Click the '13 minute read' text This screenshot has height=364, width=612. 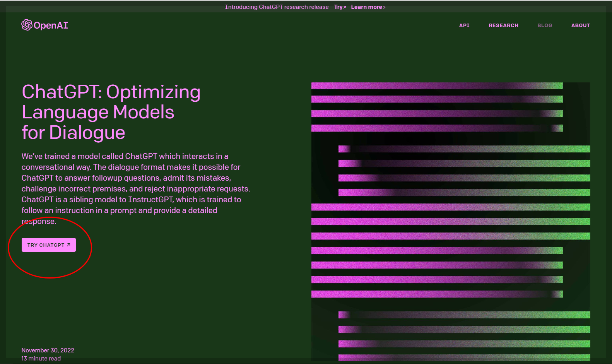[41, 359]
